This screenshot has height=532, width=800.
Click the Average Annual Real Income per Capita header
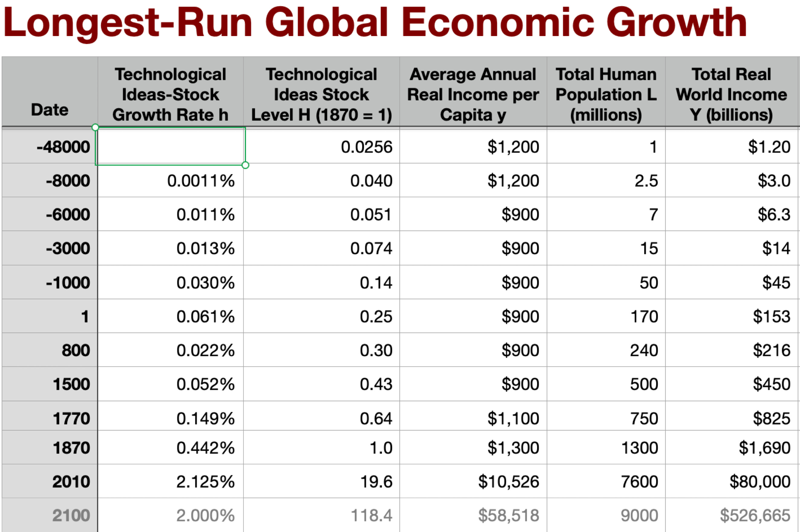coord(473,94)
